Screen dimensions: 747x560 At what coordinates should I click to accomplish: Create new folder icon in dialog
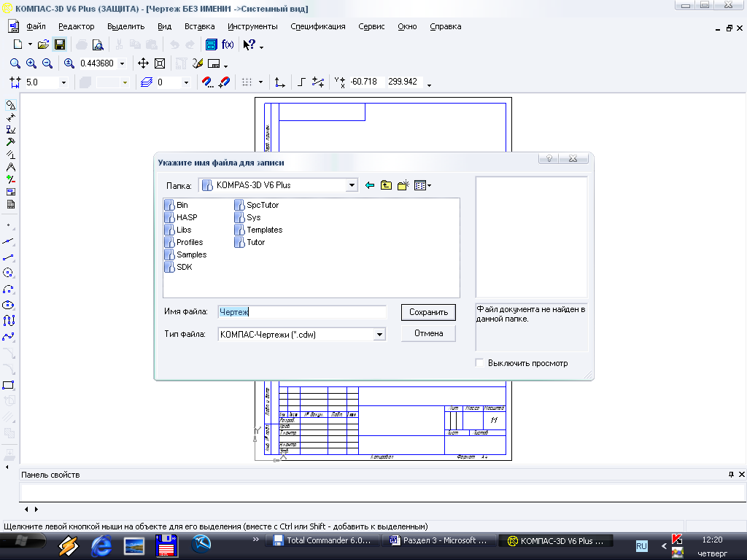[x=403, y=185]
